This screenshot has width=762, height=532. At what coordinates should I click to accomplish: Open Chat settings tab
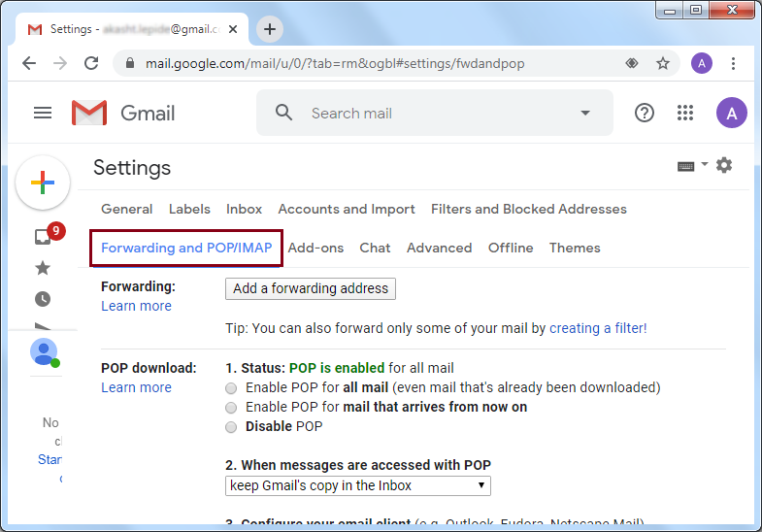click(375, 248)
